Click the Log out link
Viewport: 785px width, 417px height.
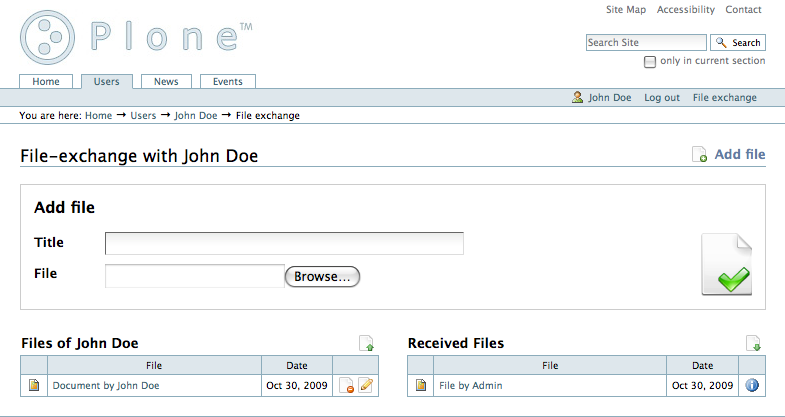[x=662, y=98]
